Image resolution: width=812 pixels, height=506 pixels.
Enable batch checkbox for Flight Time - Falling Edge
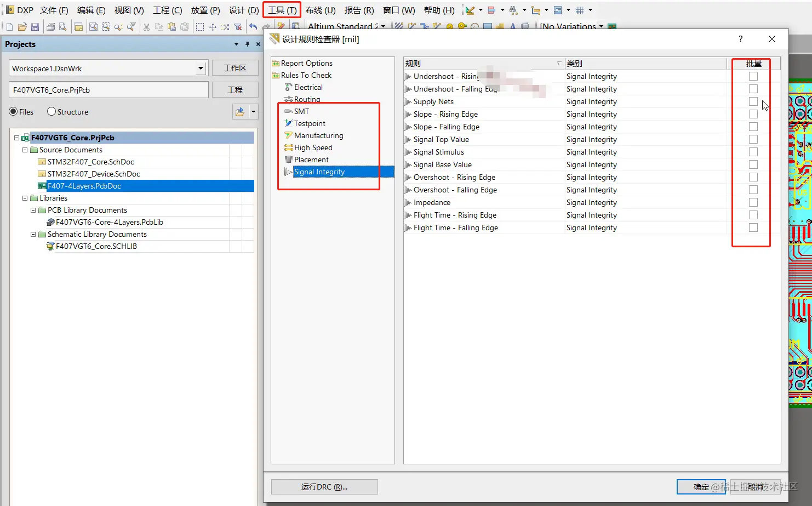pos(753,228)
